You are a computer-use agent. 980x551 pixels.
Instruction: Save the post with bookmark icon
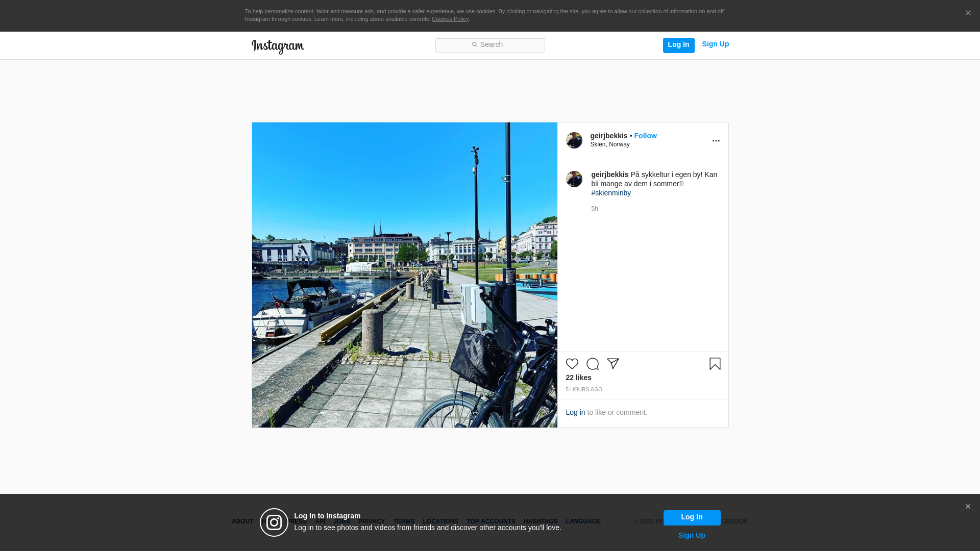tap(715, 364)
